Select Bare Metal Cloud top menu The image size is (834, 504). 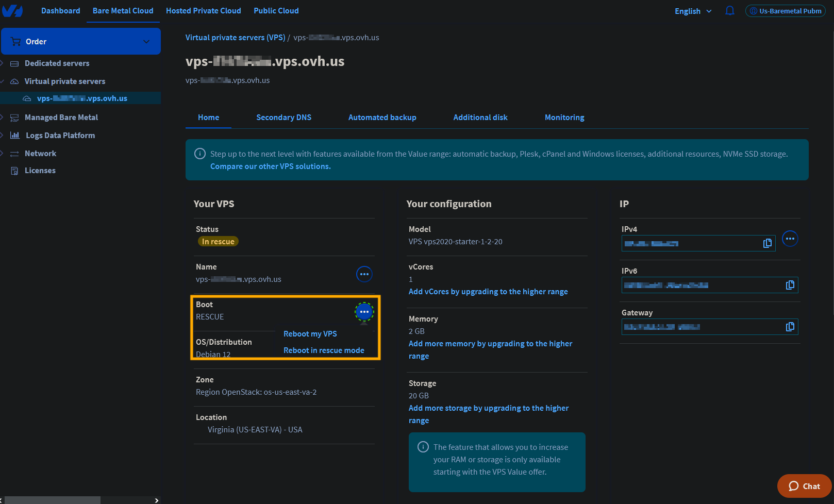[123, 11]
